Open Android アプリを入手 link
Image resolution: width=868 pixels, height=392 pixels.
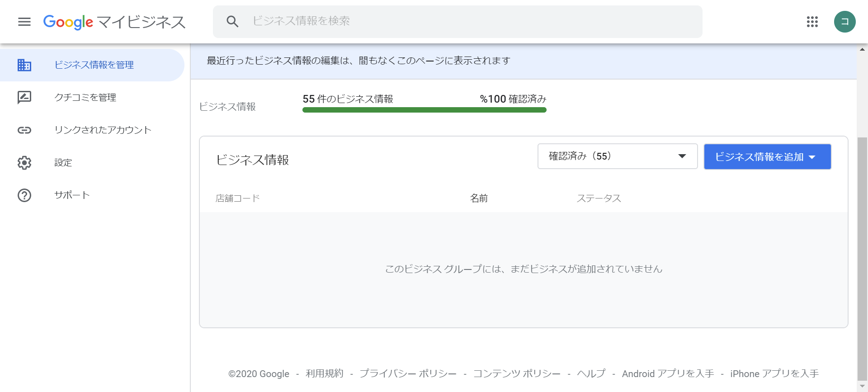coord(668,373)
